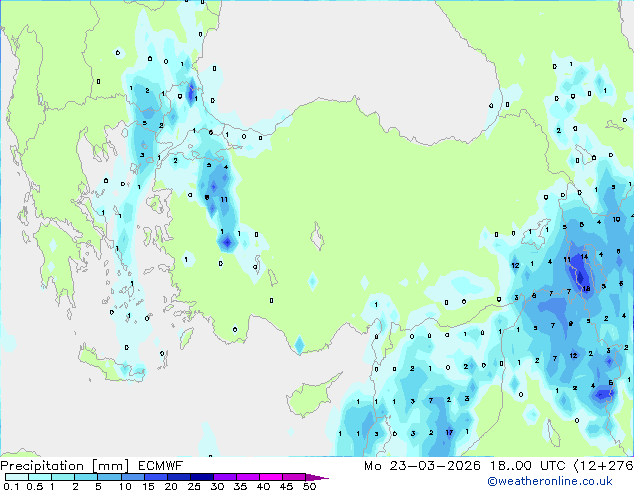The height and width of the screenshot is (490, 634).
Task: Click the 'Precipitation [mm]' title text
Action: pyautogui.click(x=65, y=466)
